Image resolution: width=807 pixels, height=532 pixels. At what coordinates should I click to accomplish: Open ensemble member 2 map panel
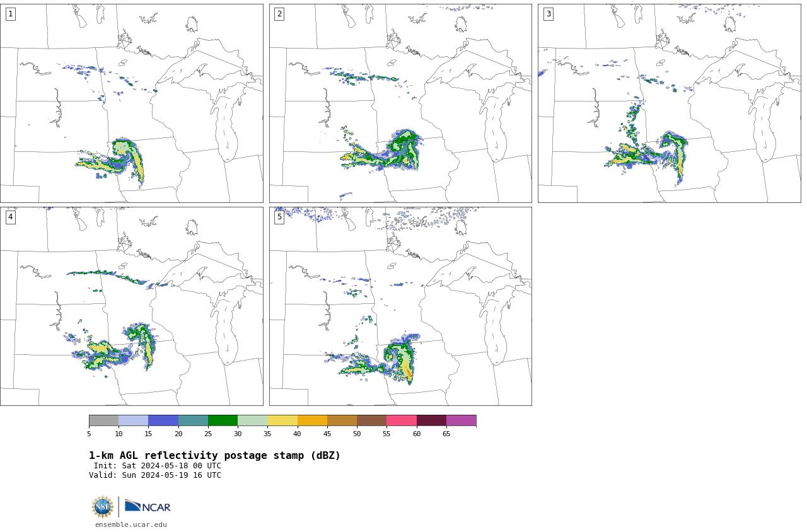coord(400,103)
